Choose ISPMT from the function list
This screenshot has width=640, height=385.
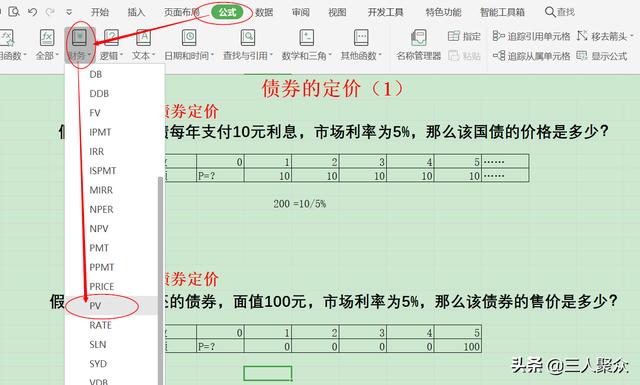(111, 171)
